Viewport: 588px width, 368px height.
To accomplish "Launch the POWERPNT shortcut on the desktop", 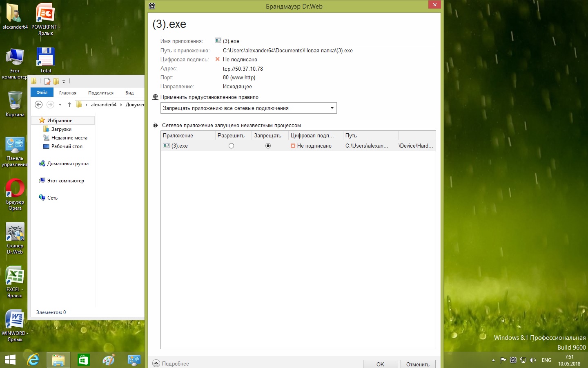I will tap(46, 19).
